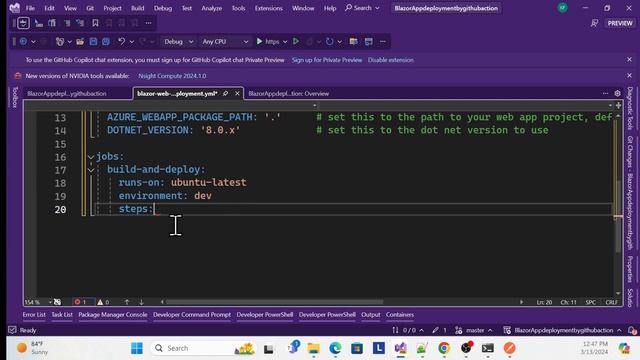Open the Containers panel tab
Viewport: 640px width, 360px height.
[400, 315]
